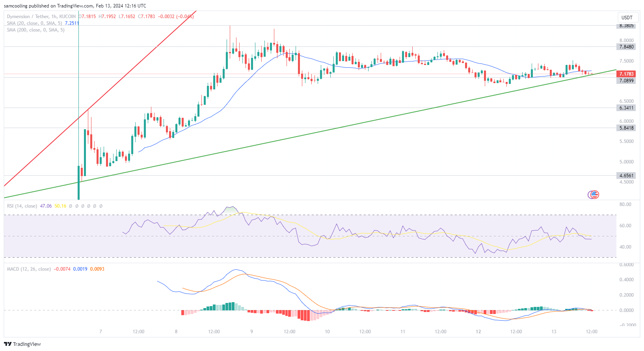Click the RSI value 47.06
644x351 pixels.
pos(46,206)
